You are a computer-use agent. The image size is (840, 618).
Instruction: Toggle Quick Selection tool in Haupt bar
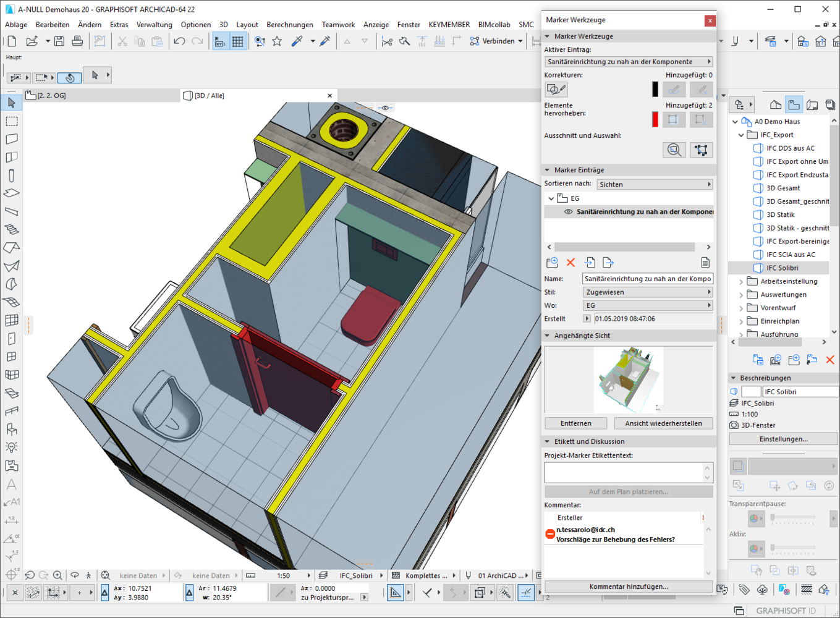click(69, 78)
